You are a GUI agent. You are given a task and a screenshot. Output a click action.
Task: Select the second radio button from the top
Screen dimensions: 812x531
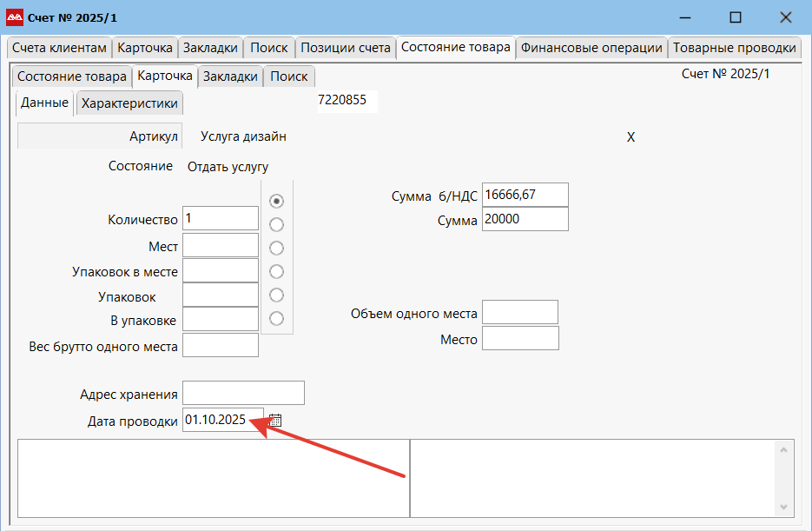[x=277, y=224]
